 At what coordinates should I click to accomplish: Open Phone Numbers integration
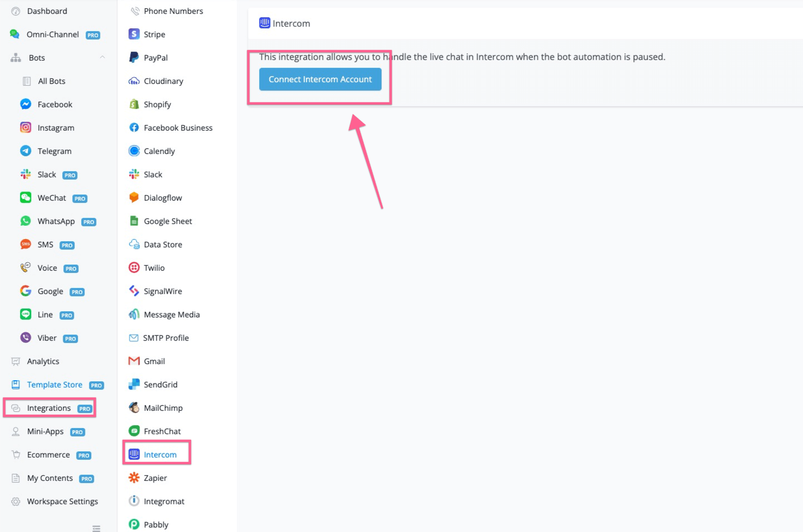click(173, 11)
